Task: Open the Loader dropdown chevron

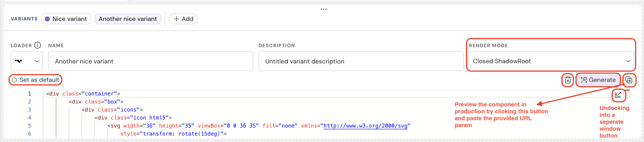Action: point(37,61)
